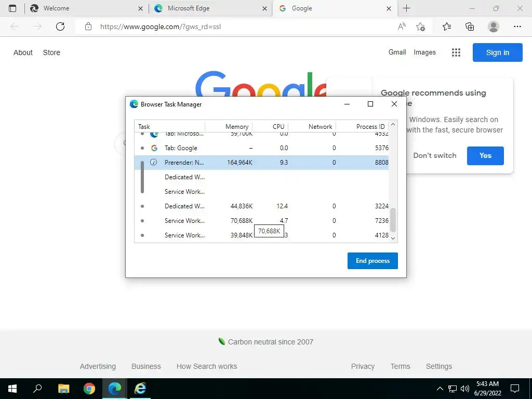Viewport: 532px width, 399px height.
Task: Open the Advertising footer link
Action: pos(98,366)
